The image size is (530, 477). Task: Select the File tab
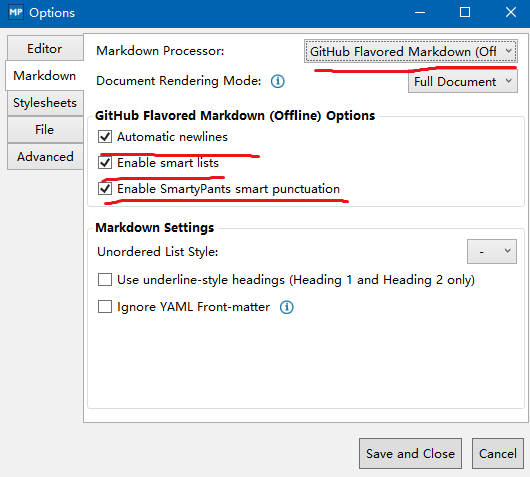(45, 129)
